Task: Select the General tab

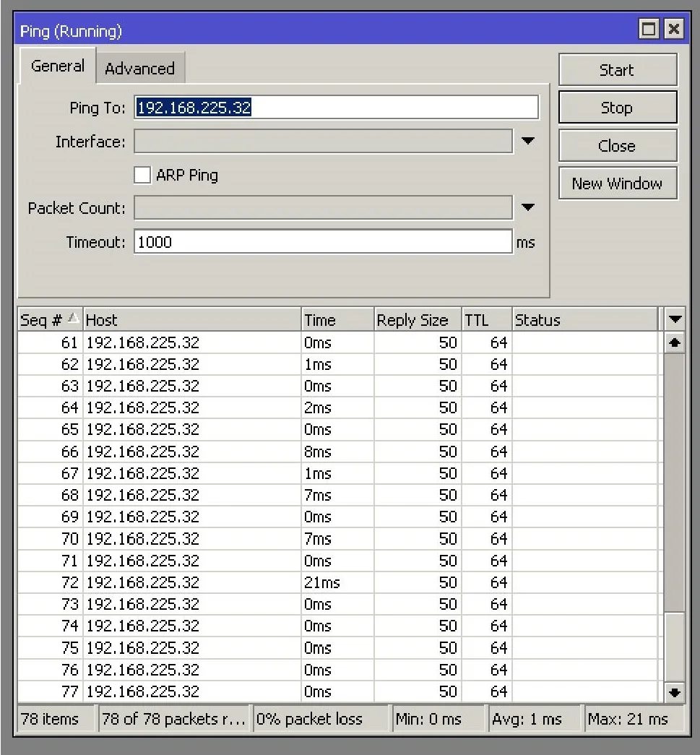Action: click(x=57, y=66)
